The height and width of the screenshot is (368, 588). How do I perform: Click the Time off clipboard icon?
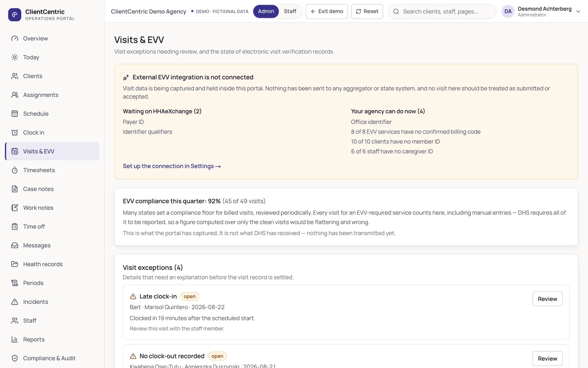click(15, 227)
